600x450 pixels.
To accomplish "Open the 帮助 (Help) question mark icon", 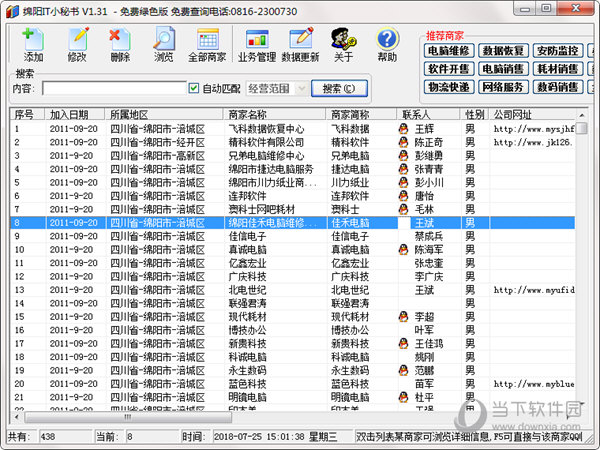I will pos(387,45).
